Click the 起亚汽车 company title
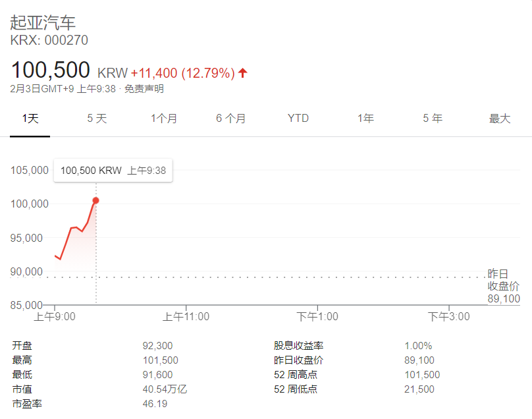 pos(43,22)
